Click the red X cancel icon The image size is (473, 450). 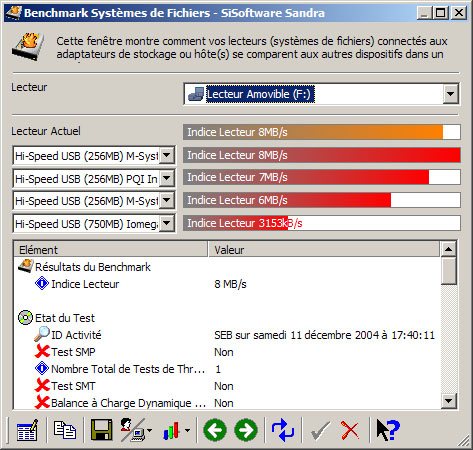coord(350,430)
